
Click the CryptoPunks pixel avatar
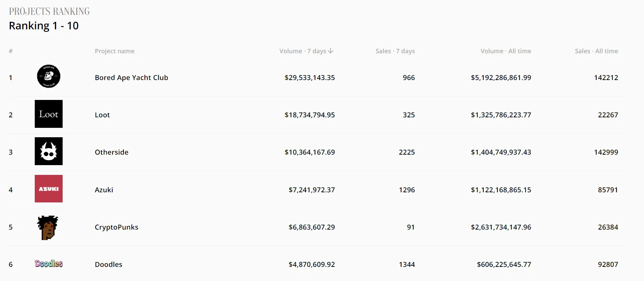[x=48, y=227]
